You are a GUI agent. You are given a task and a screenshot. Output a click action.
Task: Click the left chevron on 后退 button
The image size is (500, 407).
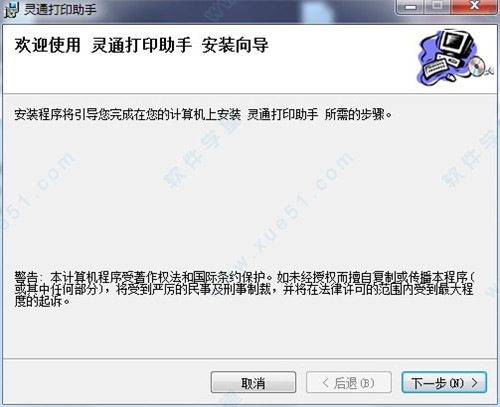pyautogui.click(x=326, y=383)
